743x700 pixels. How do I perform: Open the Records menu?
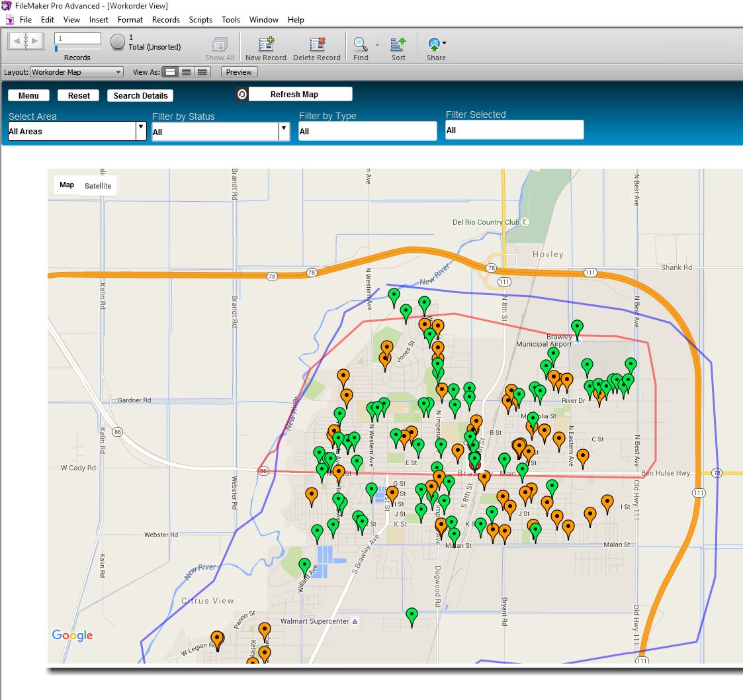tap(166, 20)
